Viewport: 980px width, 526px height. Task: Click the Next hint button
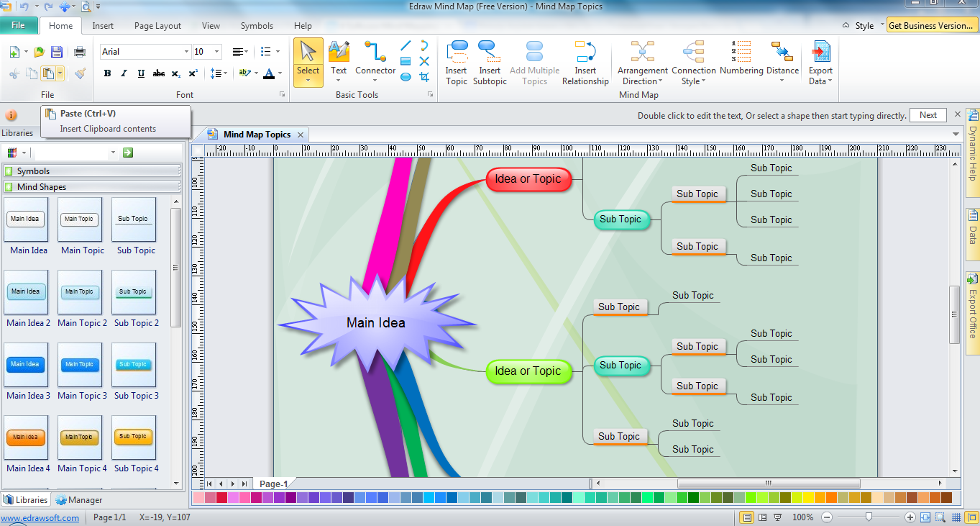(x=928, y=115)
